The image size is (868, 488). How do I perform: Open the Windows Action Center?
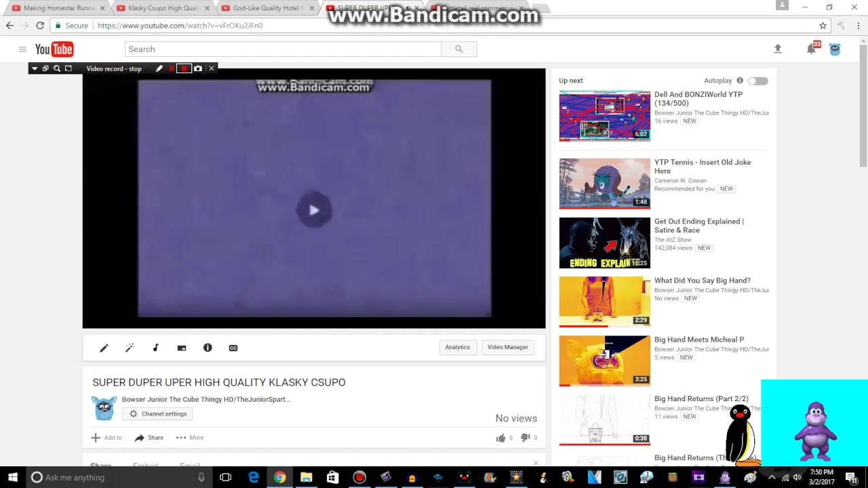tap(851, 477)
